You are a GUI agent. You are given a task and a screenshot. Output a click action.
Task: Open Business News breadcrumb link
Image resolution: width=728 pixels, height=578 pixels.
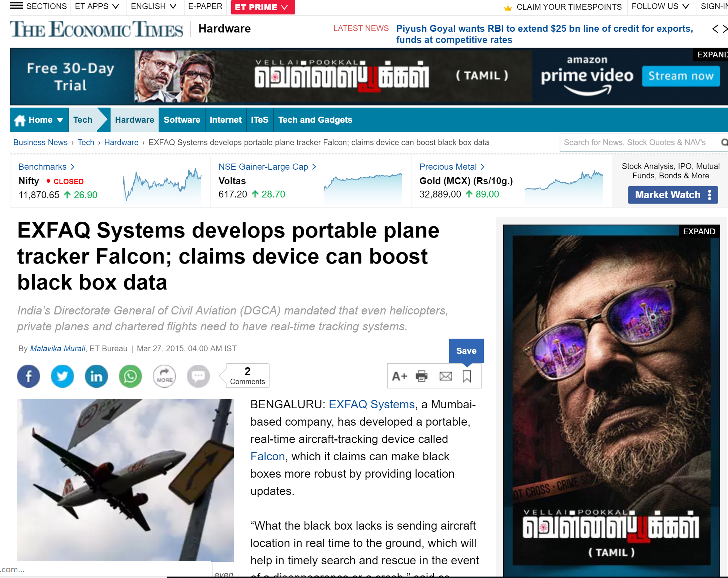(x=40, y=143)
